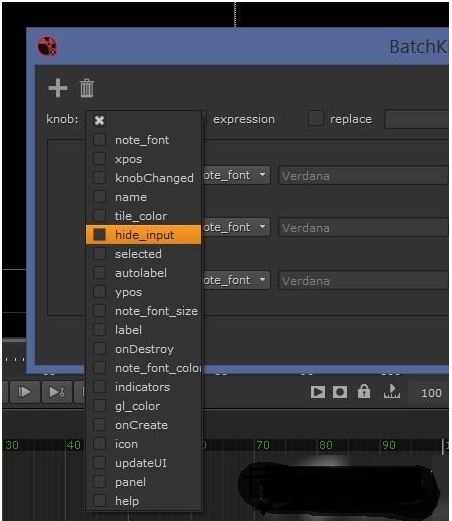Click the Nuke logo in the panel header
The height and width of the screenshot is (521, 452).
click(x=47, y=46)
